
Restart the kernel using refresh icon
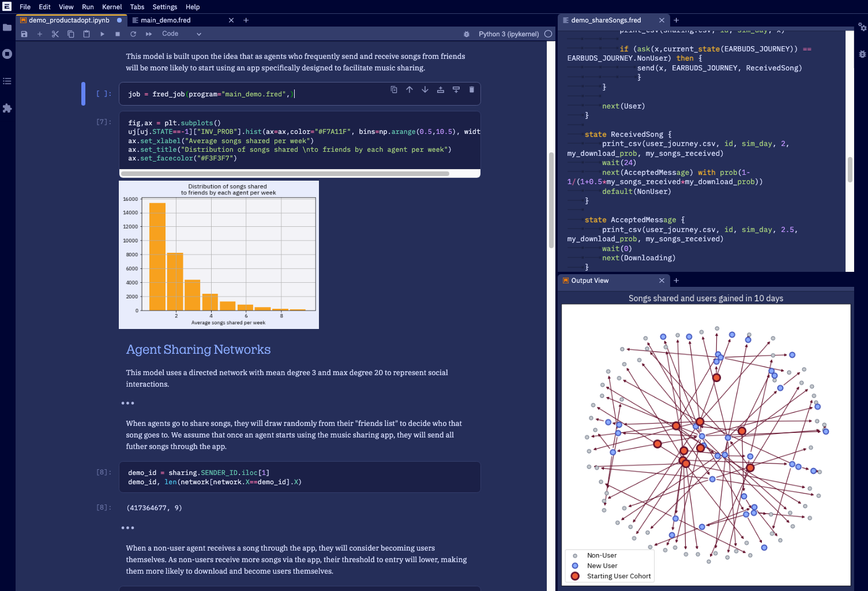pyautogui.click(x=133, y=34)
